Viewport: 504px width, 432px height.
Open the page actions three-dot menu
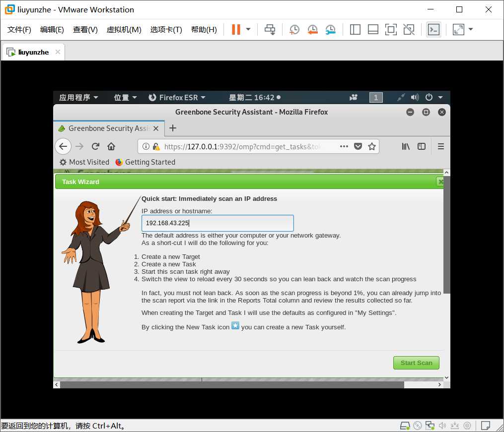pyautogui.click(x=344, y=146)
